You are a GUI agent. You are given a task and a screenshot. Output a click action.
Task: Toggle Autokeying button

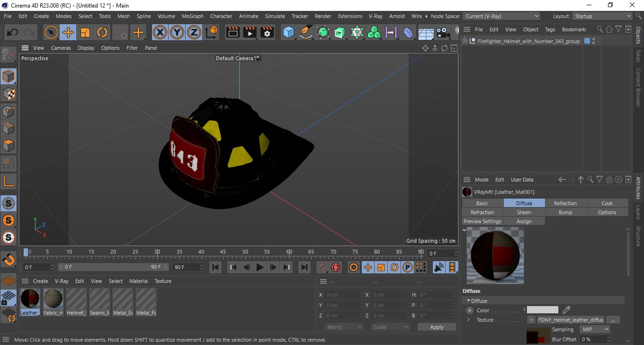(336, 267)
